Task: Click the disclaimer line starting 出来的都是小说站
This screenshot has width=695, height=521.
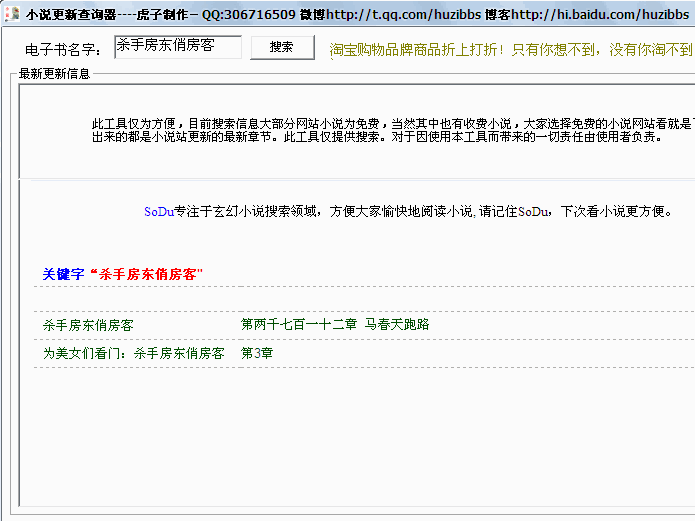Action: coord(375,137)
